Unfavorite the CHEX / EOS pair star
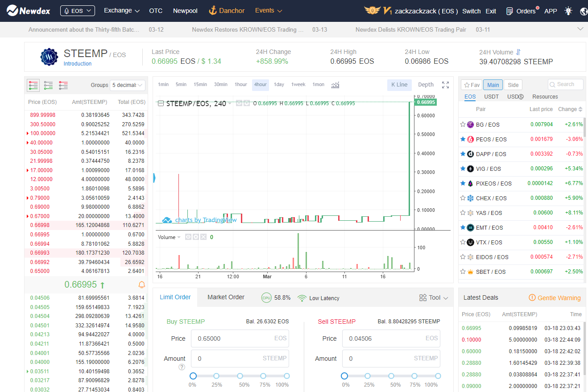Screen dimensions: 588x392 (x=463, y=198)
